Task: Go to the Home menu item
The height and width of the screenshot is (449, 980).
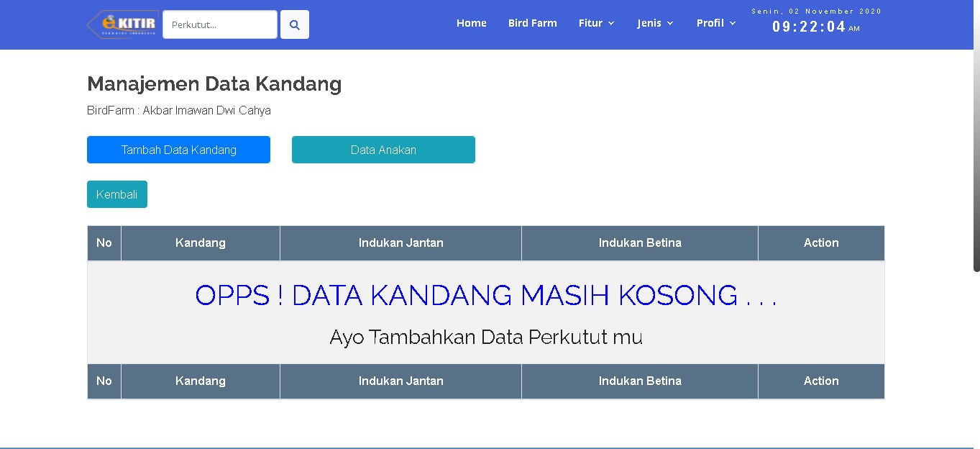Action: pos(471,23)
